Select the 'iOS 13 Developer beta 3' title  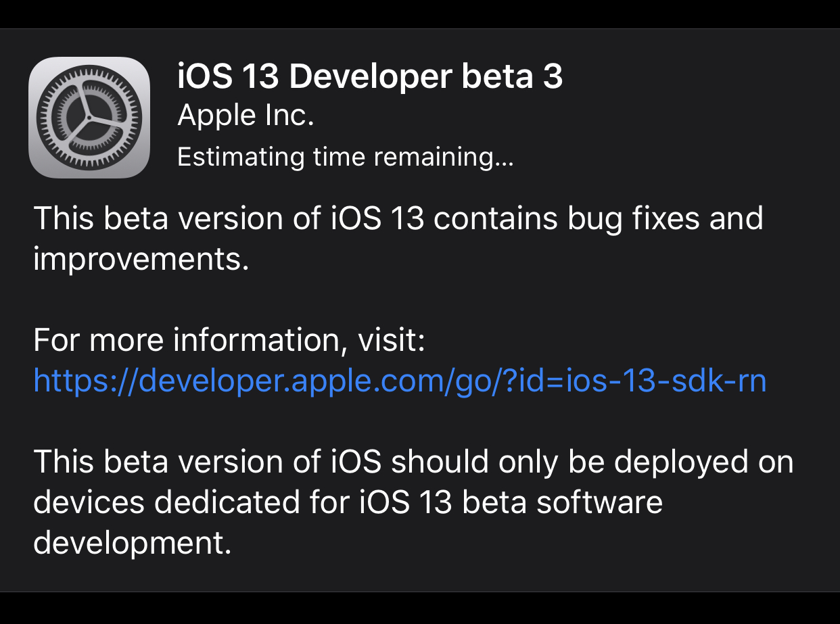(x=370, y=77)
